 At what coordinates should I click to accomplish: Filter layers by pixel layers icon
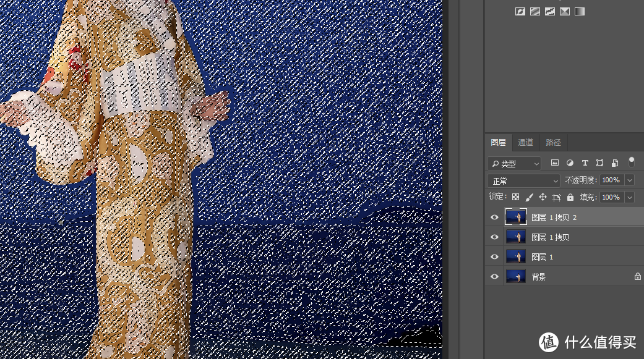(x=555, y=163)
